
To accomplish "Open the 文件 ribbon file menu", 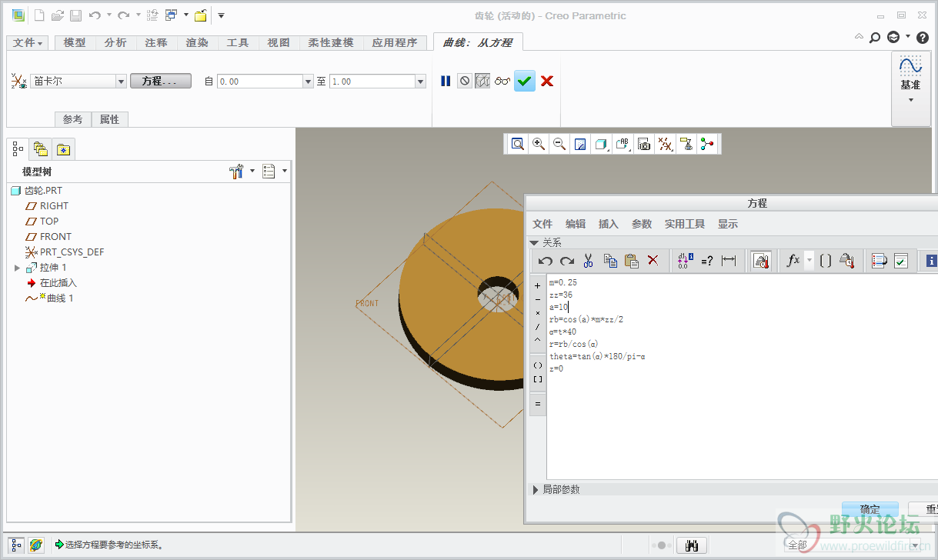I will pyautogui.click(x=28, y=43).
